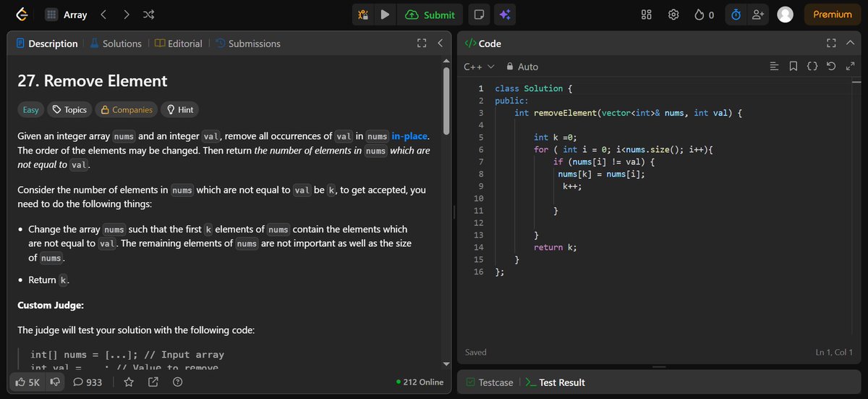Place cursor in 'int k =0;' line

[x=555, y=138]
